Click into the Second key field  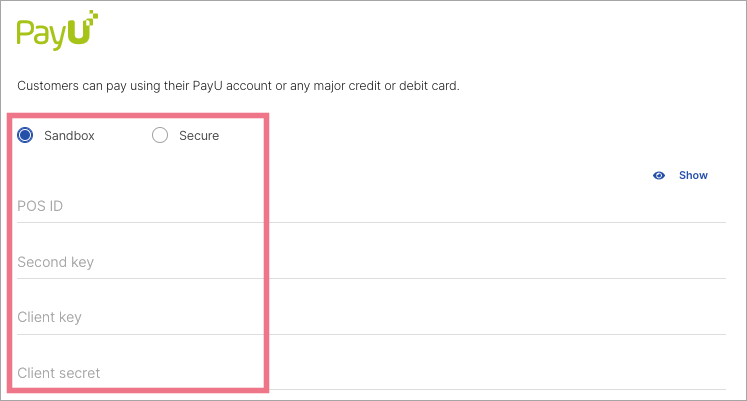click(x=370, y=262)
